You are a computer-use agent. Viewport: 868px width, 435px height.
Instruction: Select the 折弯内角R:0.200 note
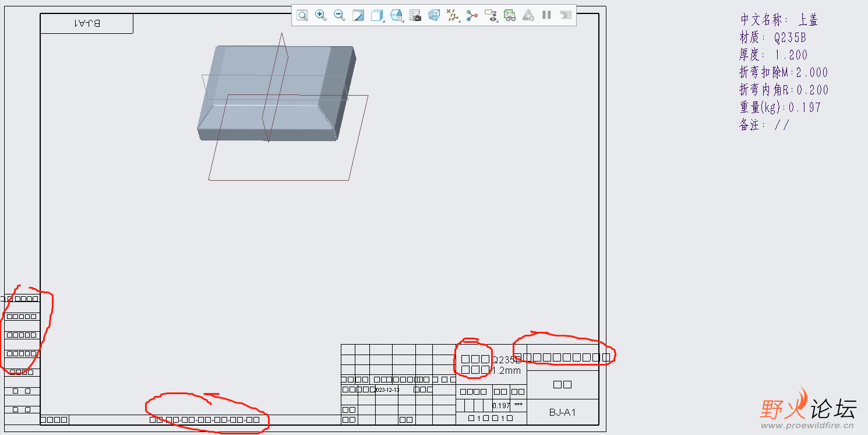[784, 90]
